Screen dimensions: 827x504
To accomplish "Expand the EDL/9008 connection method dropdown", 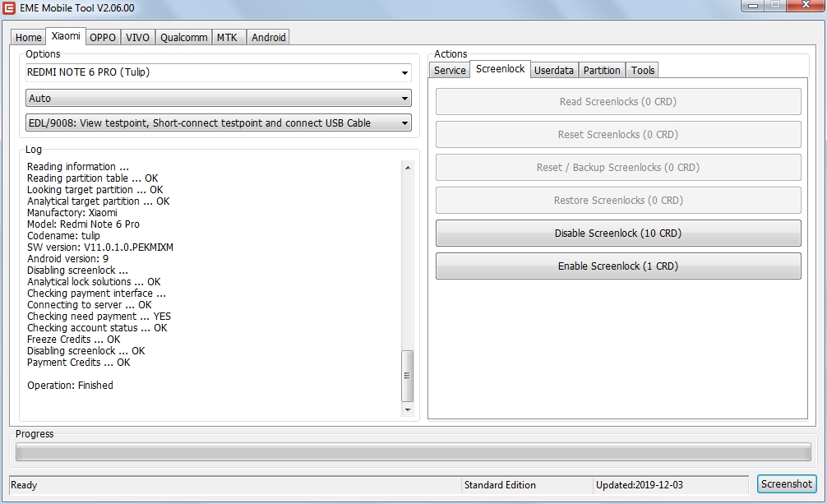I will 219,123.
